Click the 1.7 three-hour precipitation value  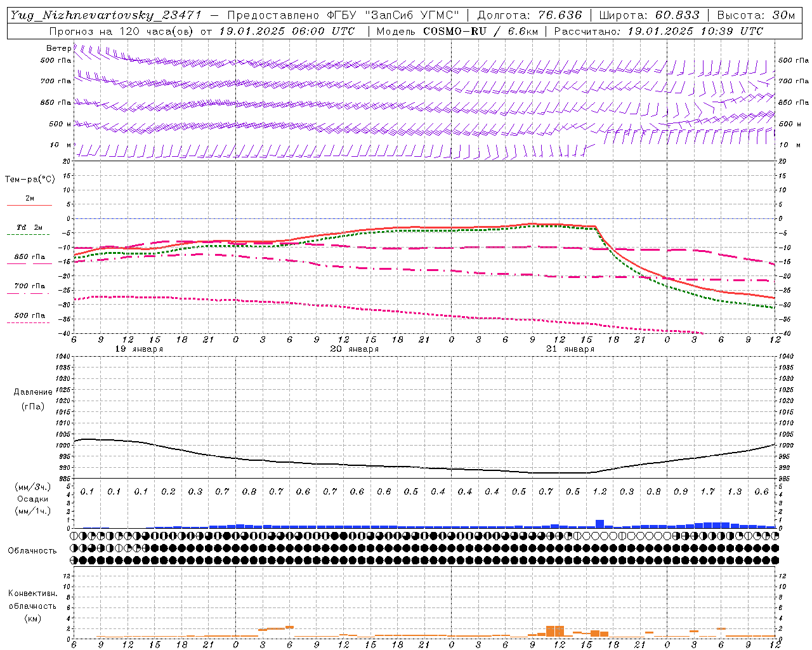coord(707,492)
